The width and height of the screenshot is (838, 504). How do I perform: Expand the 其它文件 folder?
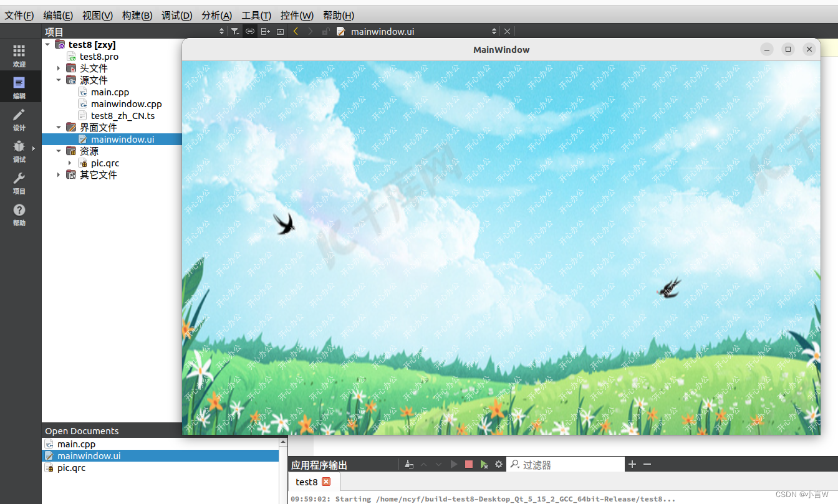coord(59,174)
